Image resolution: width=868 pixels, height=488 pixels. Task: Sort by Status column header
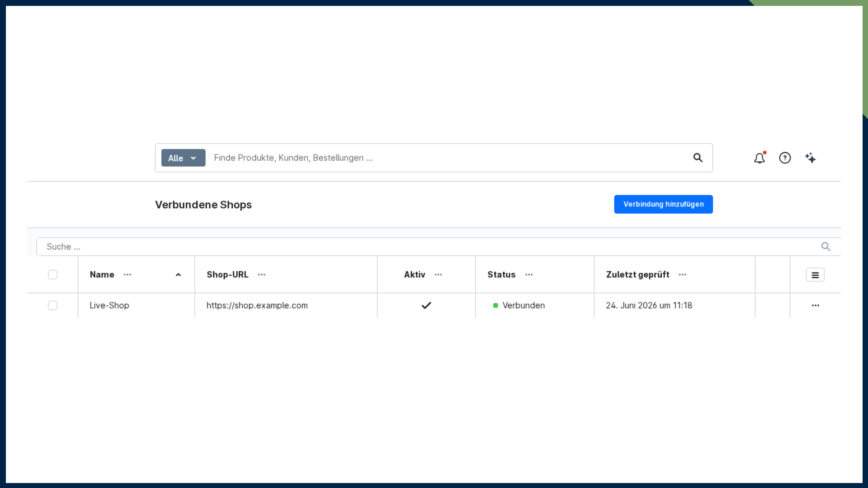pyautogui.click(x=501, y=275)
